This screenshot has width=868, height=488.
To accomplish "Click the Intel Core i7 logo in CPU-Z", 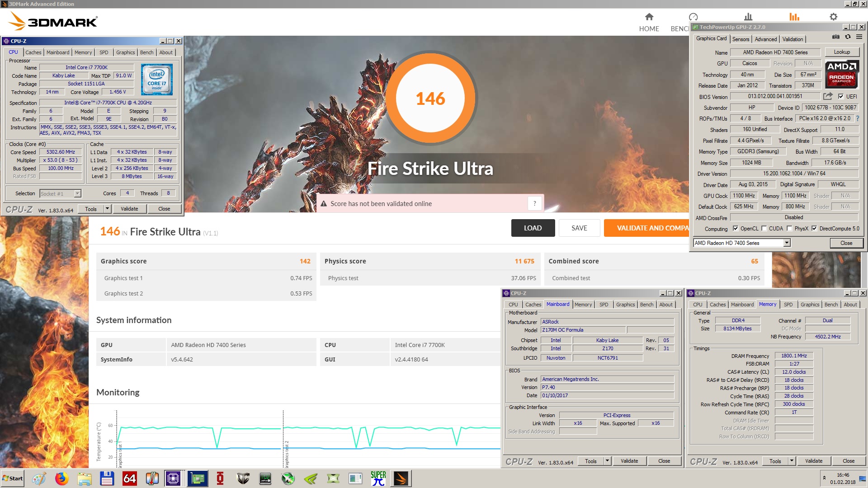I will pyautogui.click(x=157, y=80).
